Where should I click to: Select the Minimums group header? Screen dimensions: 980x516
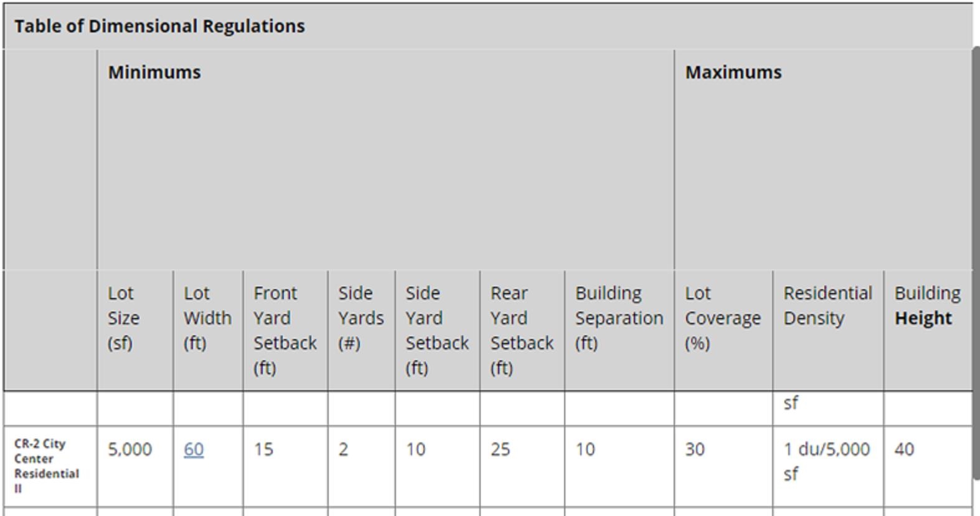[154, 72]
